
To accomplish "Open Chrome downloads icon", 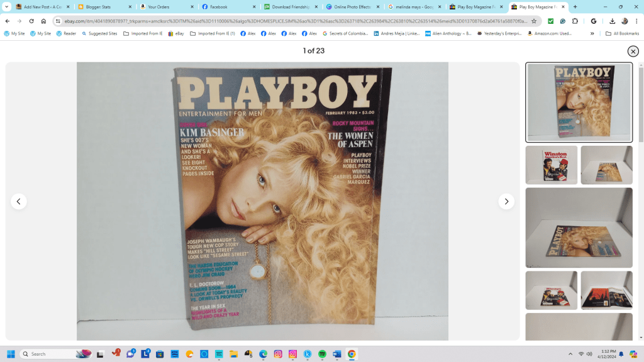I will [612, 21].
